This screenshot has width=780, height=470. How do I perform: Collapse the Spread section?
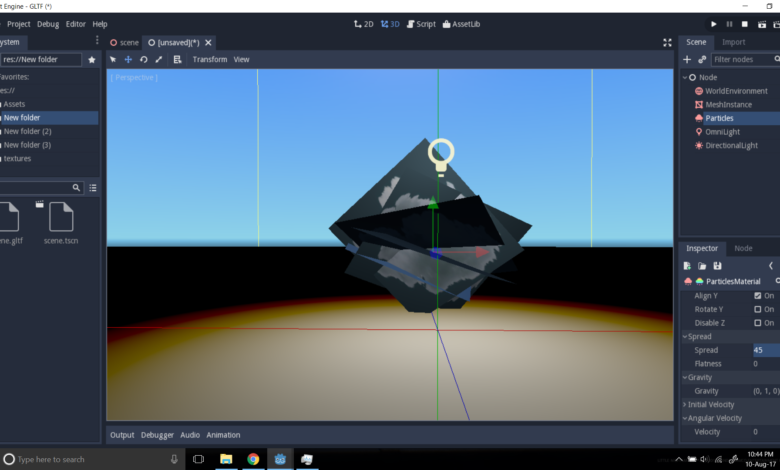click(699, 337)
